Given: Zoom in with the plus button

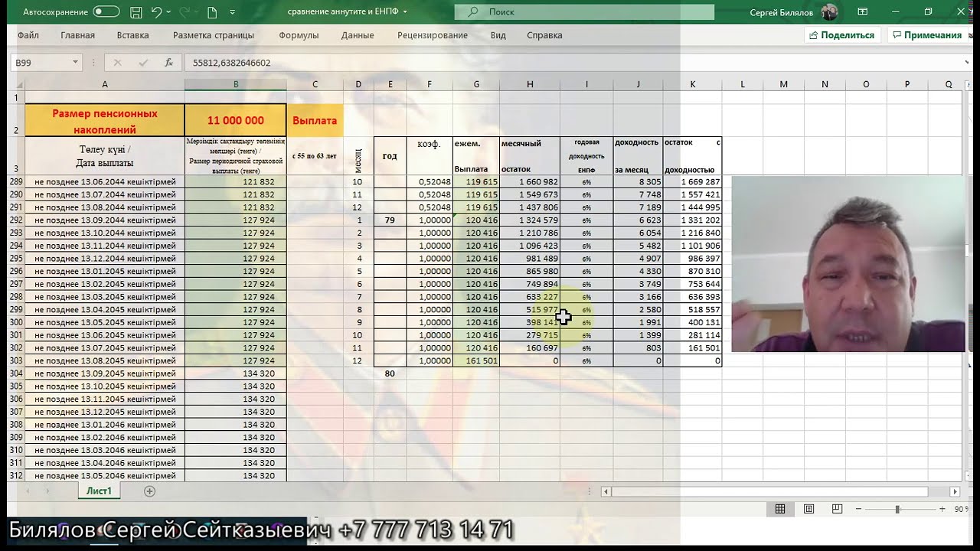Looking at the screenshot, I should pos(942,509).
